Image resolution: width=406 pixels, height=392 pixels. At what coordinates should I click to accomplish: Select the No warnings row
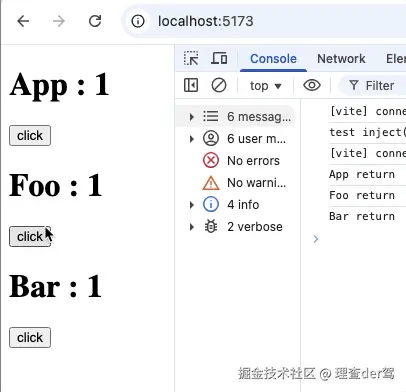pos(235,183)
